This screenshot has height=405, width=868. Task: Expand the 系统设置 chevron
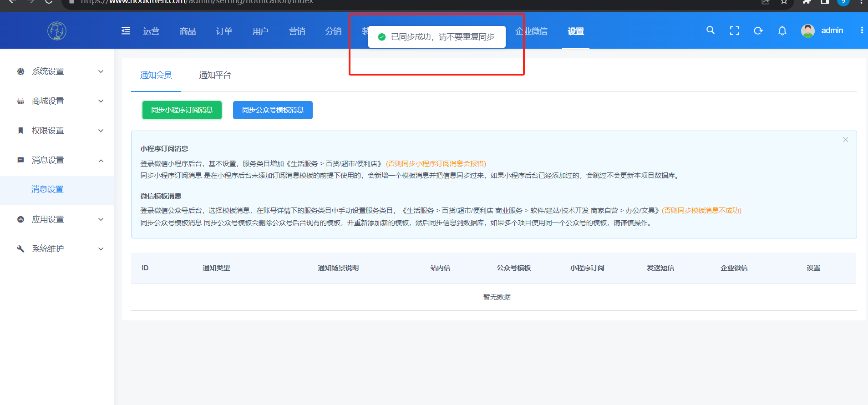(x=101, y=71)
